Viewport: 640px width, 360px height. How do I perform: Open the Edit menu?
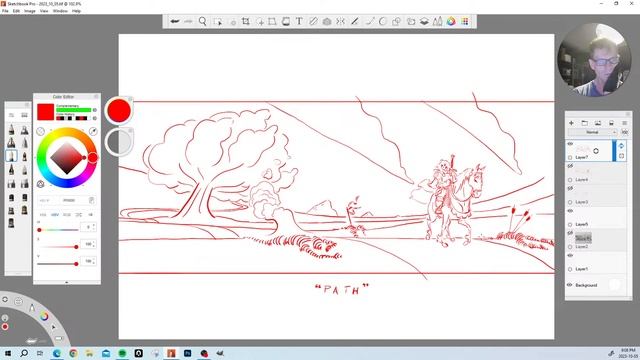16,11
